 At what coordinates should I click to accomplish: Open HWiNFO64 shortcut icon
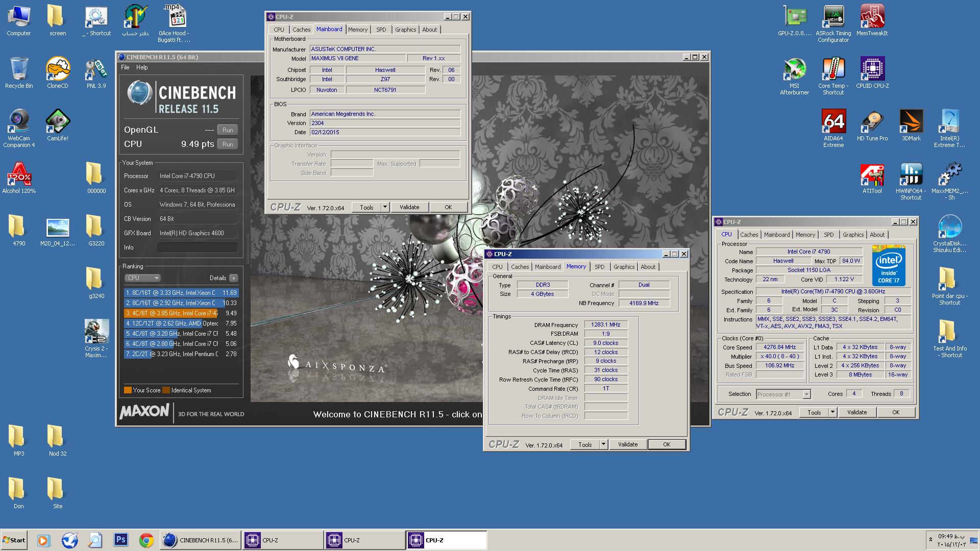coord(911,182)
